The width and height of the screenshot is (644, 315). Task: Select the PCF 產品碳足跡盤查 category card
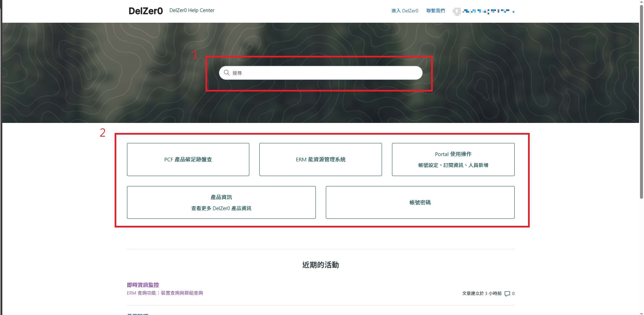pyautogui.click(x=188, y=159)
